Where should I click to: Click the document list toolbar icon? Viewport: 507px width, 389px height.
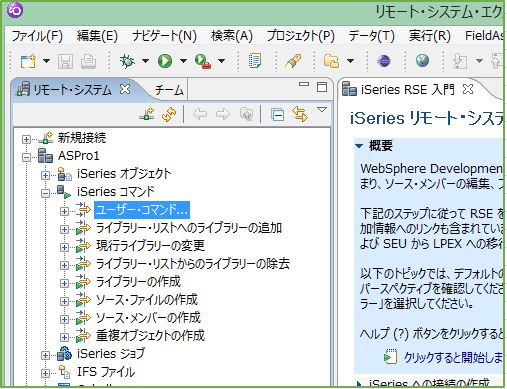point(255,61)
